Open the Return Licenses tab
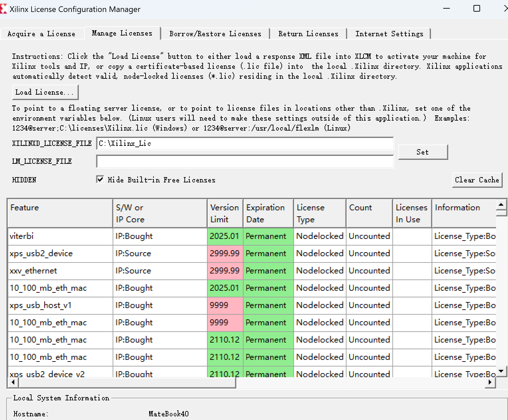508x420 pixels. (x=308, y=34)
